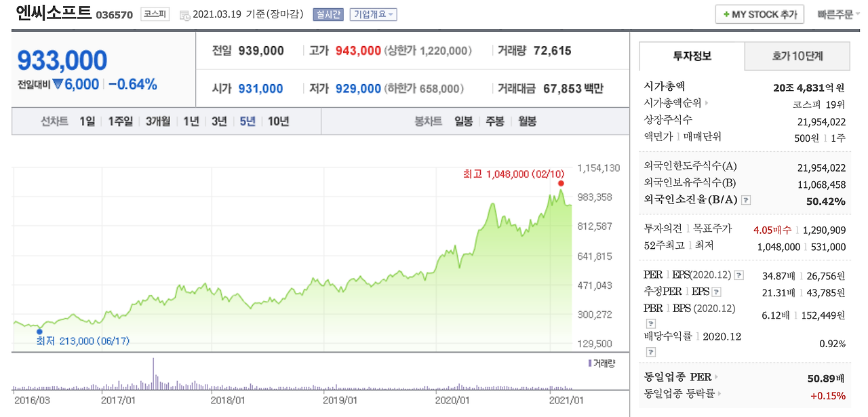Select 3년 line chart period
The height and width of the screenshot is (417, 868).
(x=219, y=121)
